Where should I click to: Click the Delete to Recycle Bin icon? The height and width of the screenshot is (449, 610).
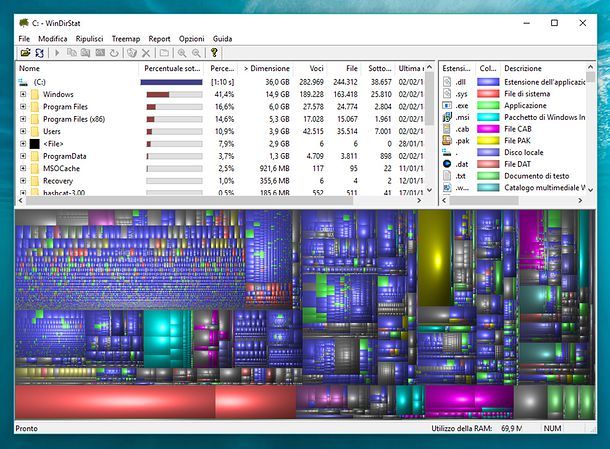coord(132,53)
